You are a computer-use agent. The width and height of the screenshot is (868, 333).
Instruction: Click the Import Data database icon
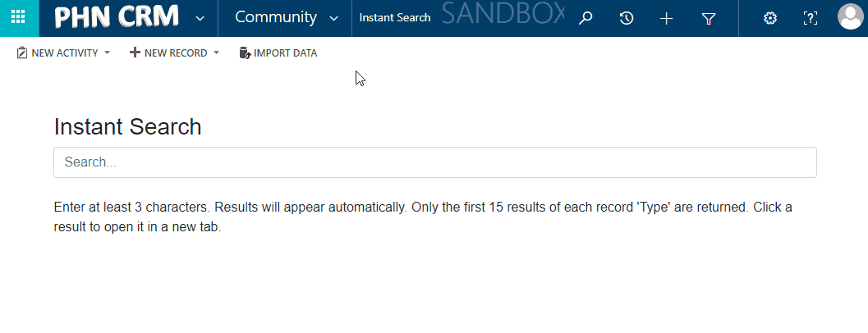click(x=245, y=53)
